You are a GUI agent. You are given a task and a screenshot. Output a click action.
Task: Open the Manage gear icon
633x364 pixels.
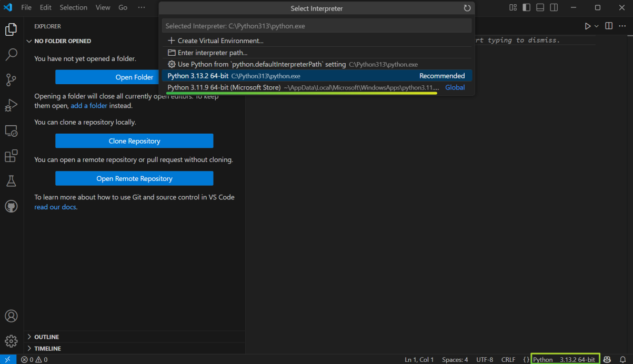(11, 341)
